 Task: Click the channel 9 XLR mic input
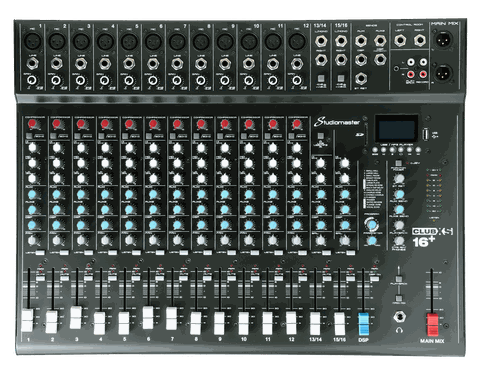pos(225,41)
